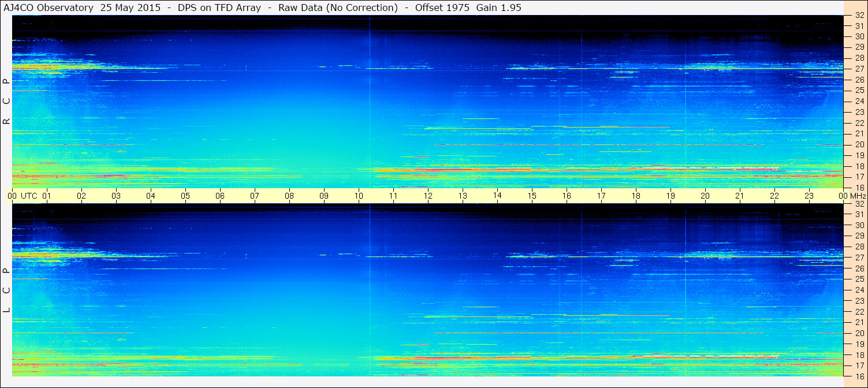
Task: Select the 16 hour mark on time axis
Action: (x=567, y=196)
